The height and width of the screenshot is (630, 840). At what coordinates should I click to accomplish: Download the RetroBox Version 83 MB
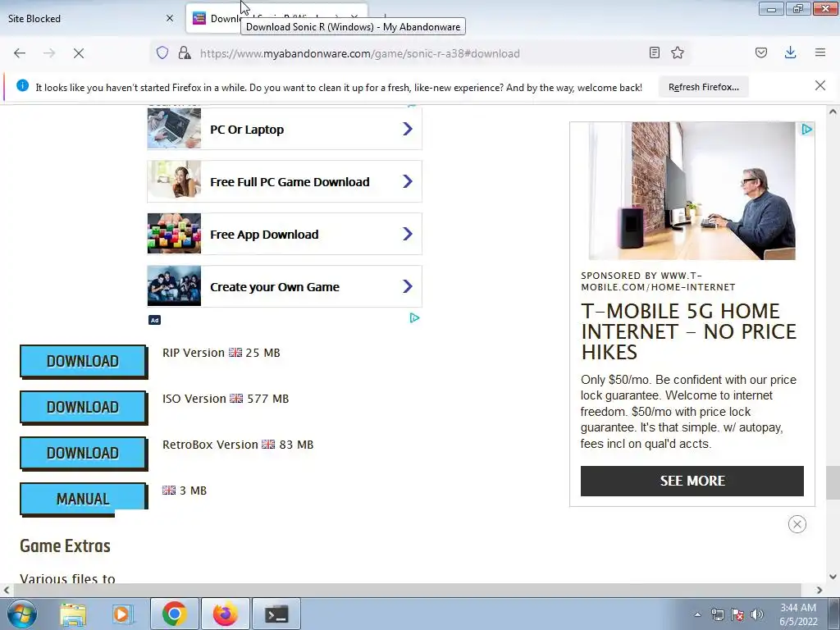click(x=83, y=453)
